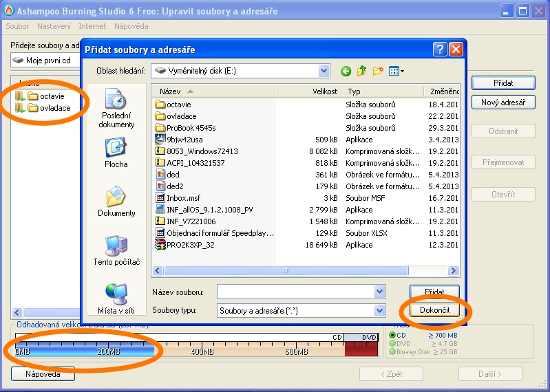Select the PRO2K3XP_32 application file
The width and height of the screenshot is (550, 392).
pyautogui.click(x=191, y=244)
